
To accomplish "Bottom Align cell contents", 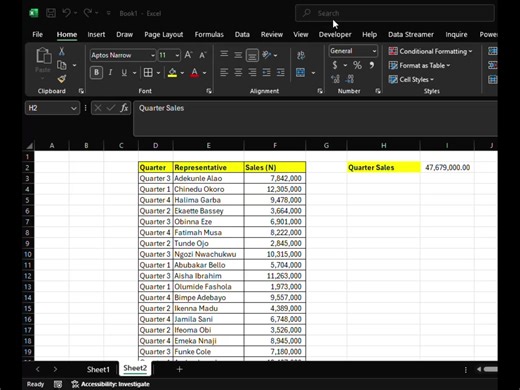I will point(252,55).
